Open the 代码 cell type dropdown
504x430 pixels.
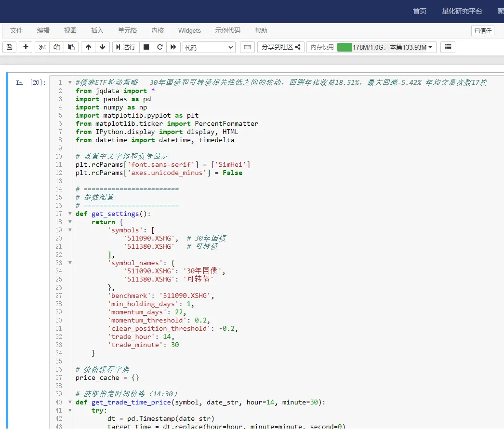tap(209, 48)
